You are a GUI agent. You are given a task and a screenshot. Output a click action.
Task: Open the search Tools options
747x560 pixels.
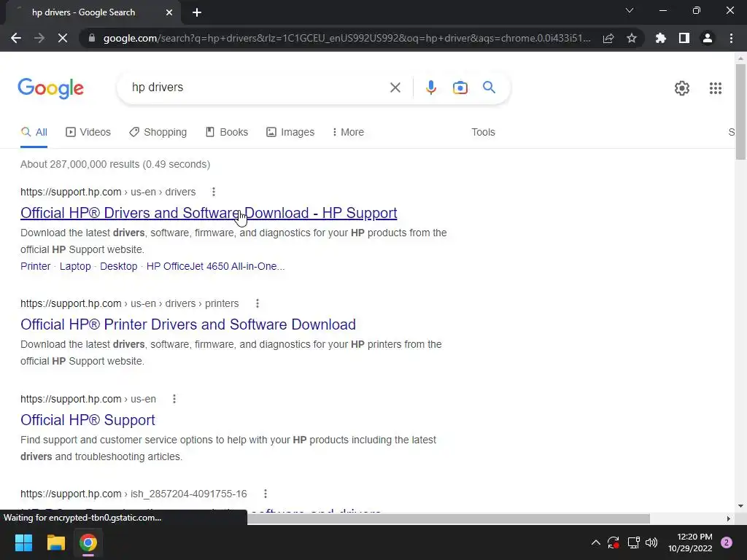pyautogui.click(x=483, y=133)
